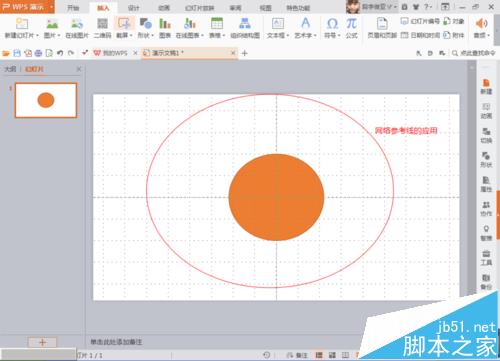Screen dimensions: 500x361
Task: Open the user account name menu
Action: click(x=379, y=7)
